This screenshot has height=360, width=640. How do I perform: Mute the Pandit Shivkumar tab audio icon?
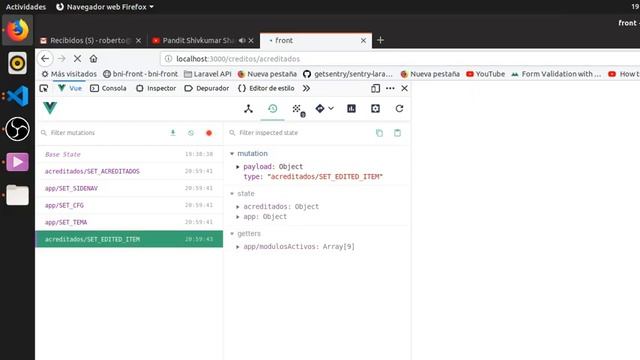click(x=242, y=40)
